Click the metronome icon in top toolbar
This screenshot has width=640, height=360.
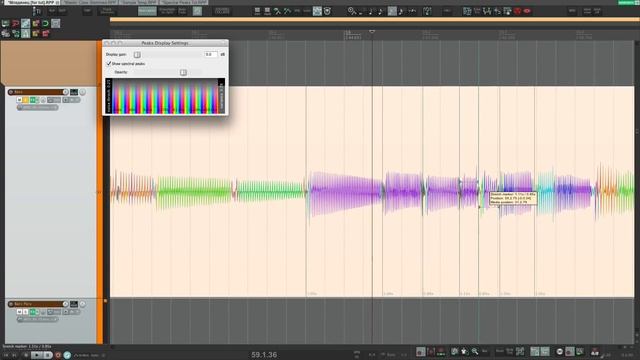[x=327, y=11]
